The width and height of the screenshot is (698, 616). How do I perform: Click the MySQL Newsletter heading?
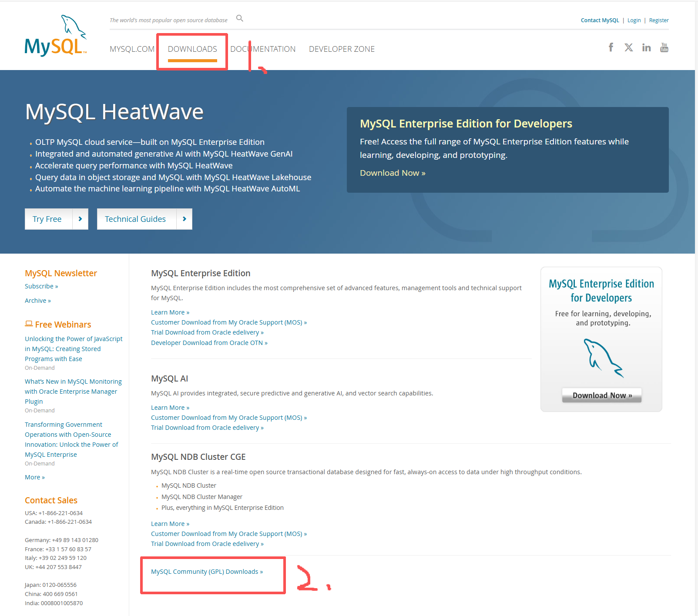[61, 273]
